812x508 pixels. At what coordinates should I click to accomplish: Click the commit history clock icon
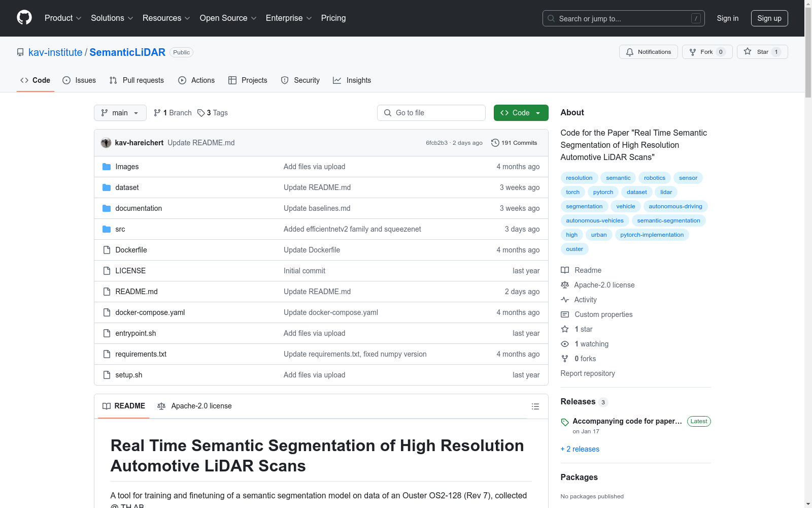pyautogui.click(x=495, y=143)
